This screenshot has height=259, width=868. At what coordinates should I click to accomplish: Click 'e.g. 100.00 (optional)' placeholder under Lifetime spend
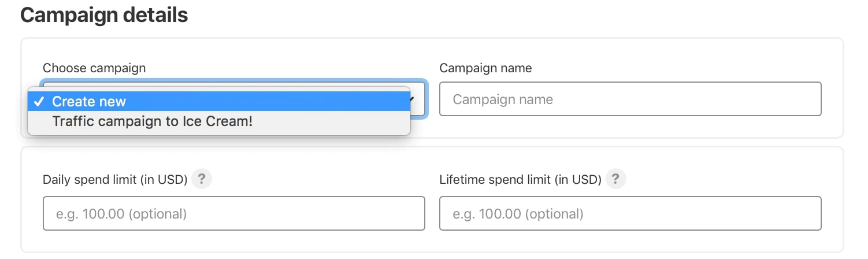[x=518, y=214]
